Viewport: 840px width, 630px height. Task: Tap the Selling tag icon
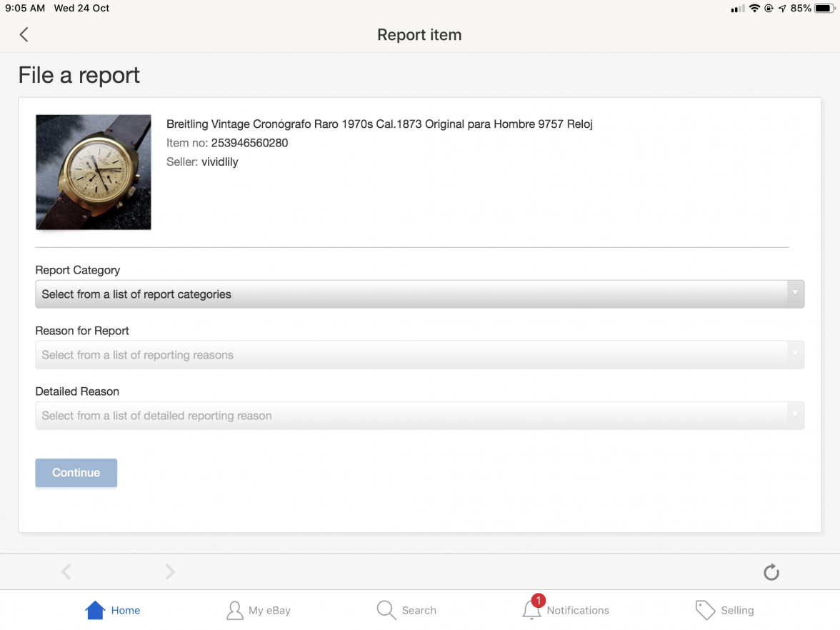tap(705, 610)
